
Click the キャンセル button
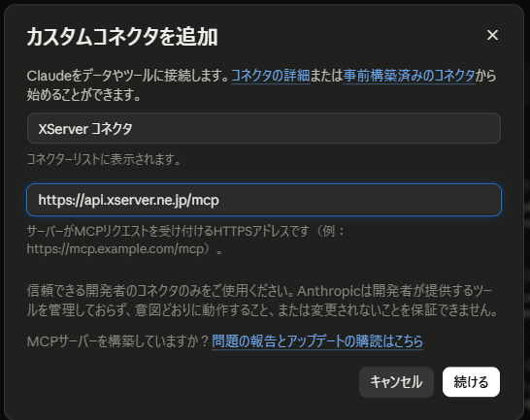point(396,382)
